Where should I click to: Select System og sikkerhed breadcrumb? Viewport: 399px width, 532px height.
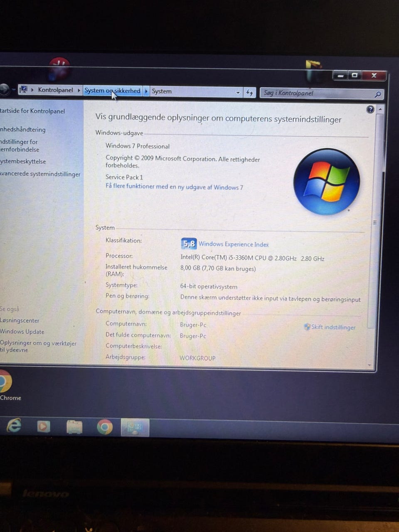click(112, 91)
